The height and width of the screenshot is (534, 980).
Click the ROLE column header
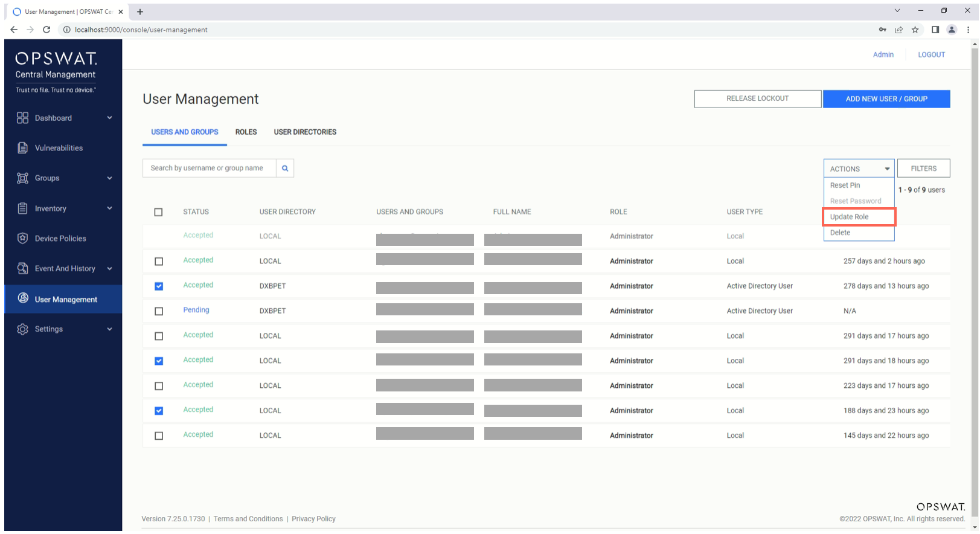coord(618,212)
